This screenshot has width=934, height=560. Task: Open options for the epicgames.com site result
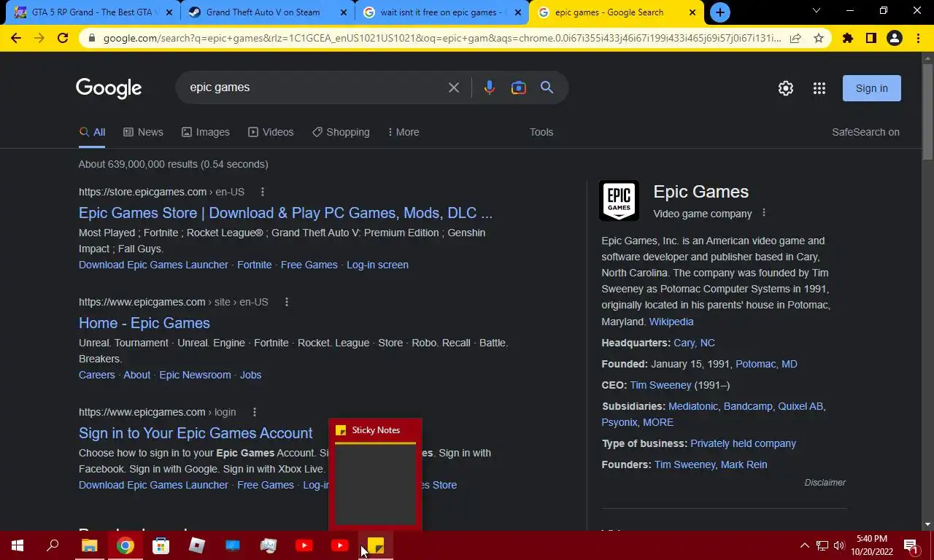click(x=287, y=302)
